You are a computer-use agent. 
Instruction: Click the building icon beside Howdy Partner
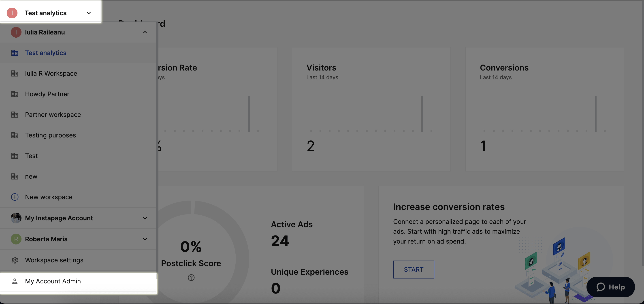pos(15,94)
